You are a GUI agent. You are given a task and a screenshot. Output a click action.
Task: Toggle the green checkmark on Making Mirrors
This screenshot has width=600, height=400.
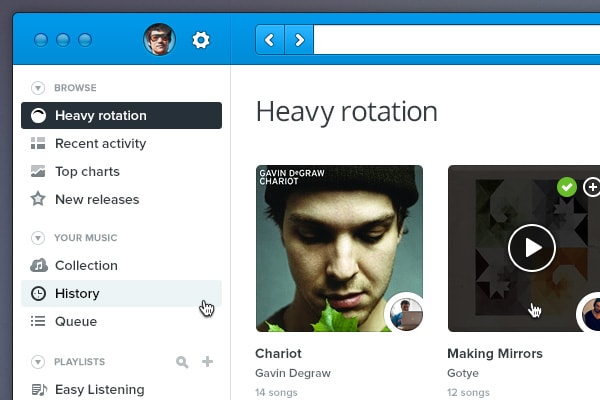(x=567, y=187)
